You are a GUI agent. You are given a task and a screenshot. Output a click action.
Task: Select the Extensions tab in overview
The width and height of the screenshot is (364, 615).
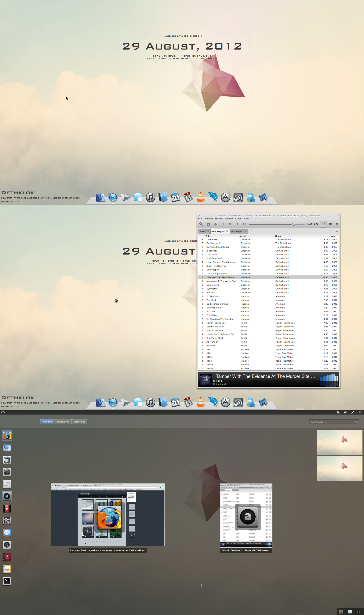coord(79,422)
